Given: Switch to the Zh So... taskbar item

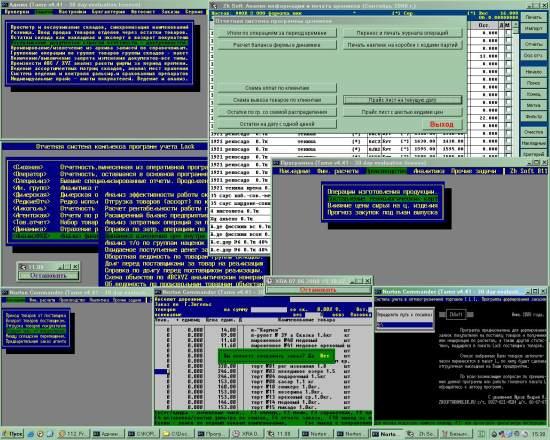Looking at the screenshot, I should click(421, 434).
